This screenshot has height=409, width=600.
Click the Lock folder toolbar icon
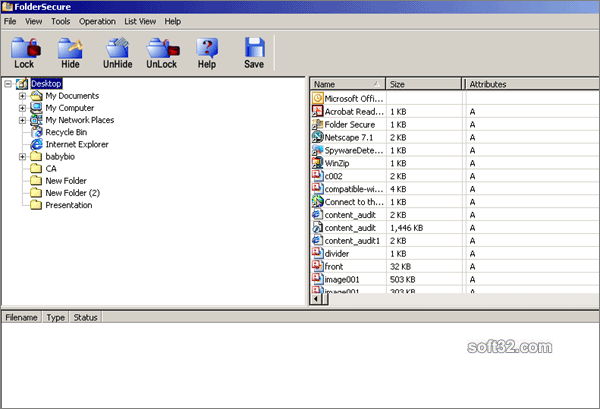coord(25,48)
